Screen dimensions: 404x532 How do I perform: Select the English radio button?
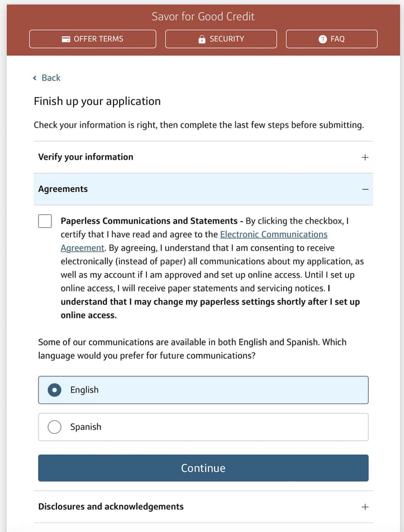click(x=54, y=390)
